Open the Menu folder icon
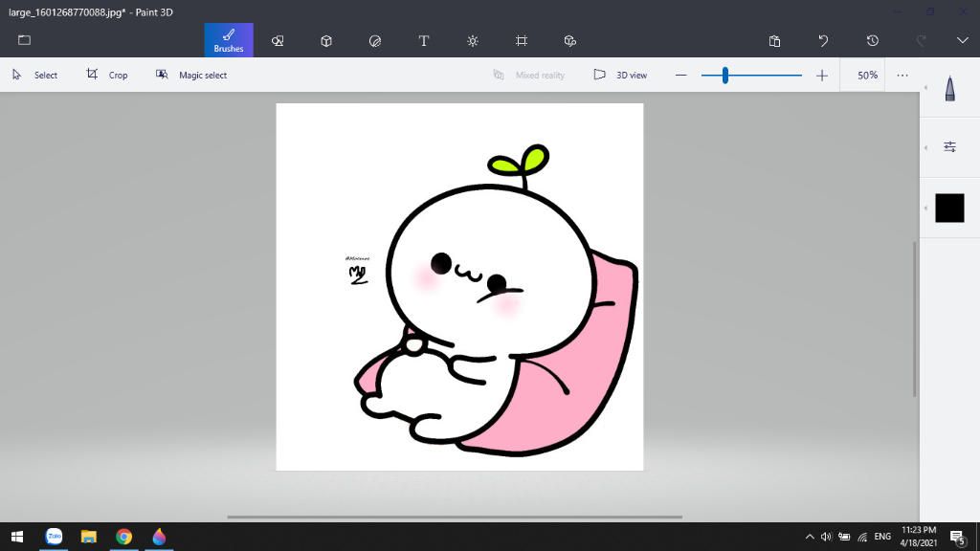 point(24,40)
